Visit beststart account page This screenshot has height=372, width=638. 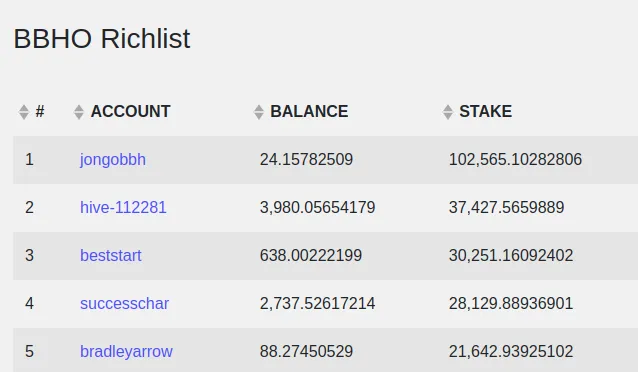click(x=111, y=256)
